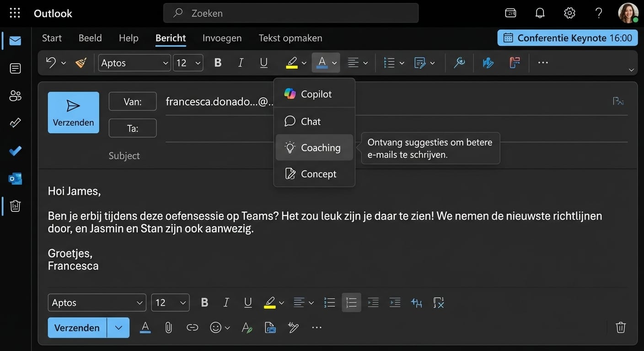
Task: Open the Conferentie Keynote 16:00 event
Action: pyautogui.click(x=567, y=38)
